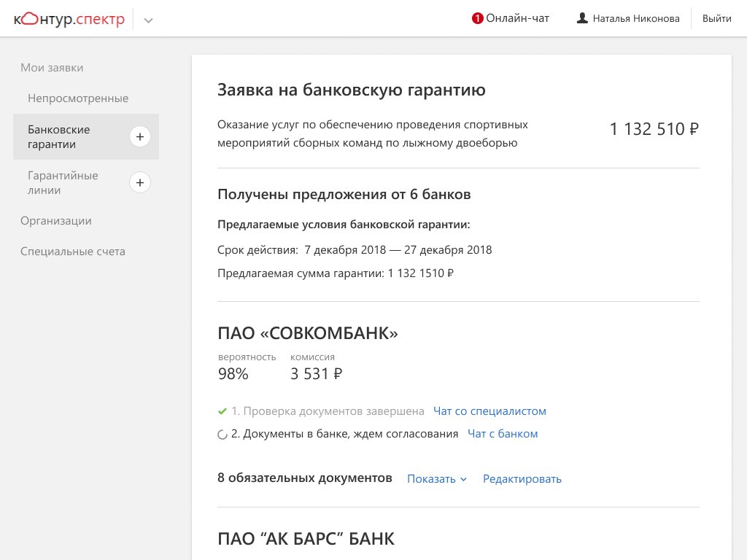Screen dimensions: 747x560
Task: Add new guarantee line with plus icon
Action: (x=140, y=182)
